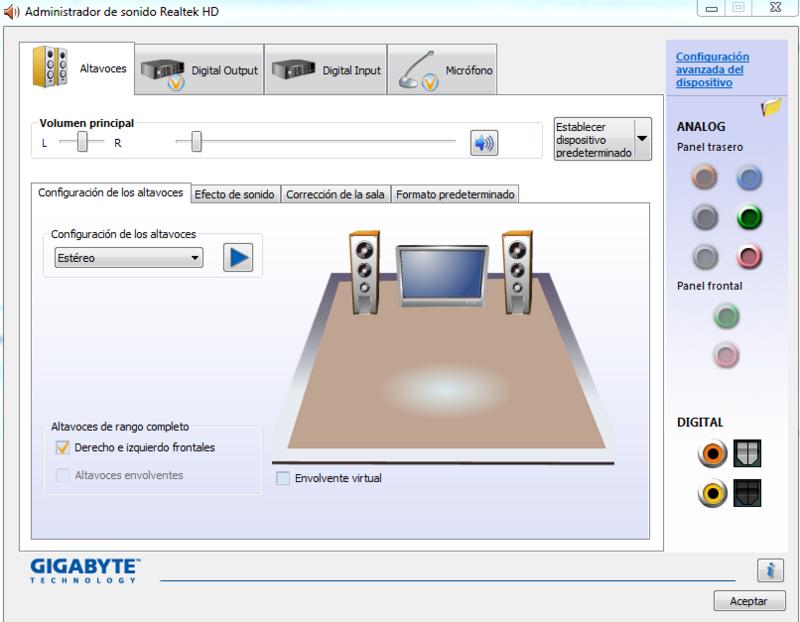
Task: Click the mute speaker volume icon
Action: pos(484,143)
